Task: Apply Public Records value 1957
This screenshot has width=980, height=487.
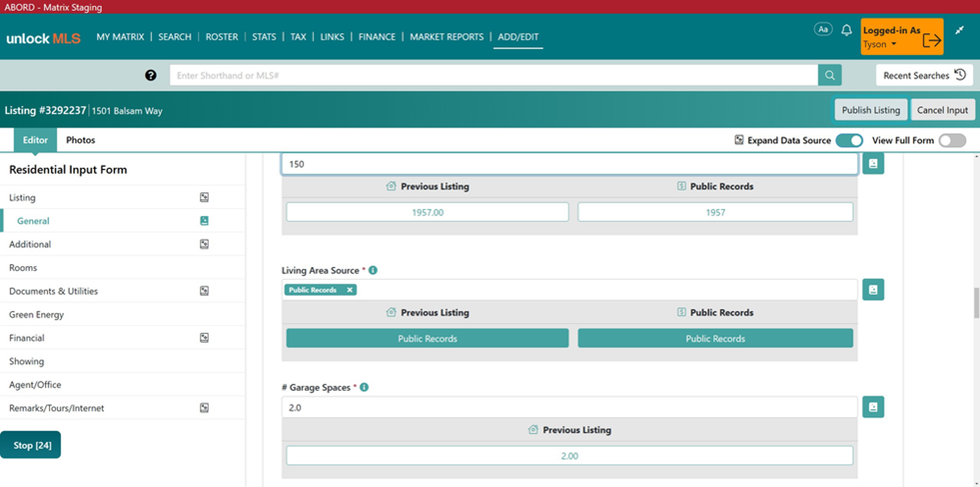Action: (715, 212)
